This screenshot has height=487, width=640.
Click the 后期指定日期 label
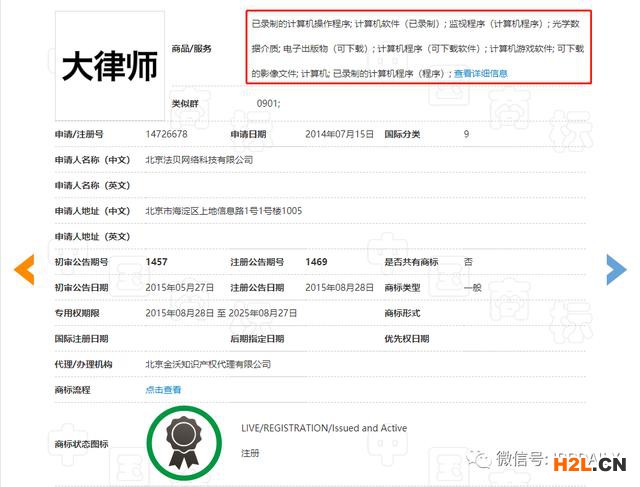click(257, 338)
